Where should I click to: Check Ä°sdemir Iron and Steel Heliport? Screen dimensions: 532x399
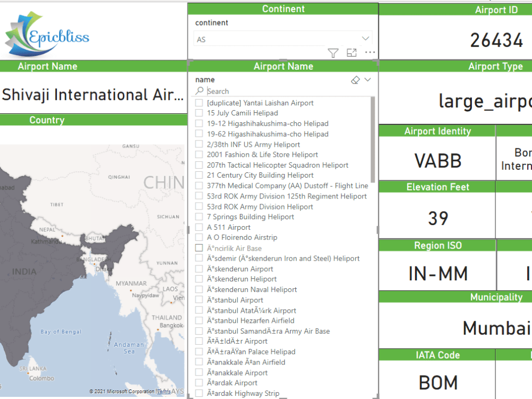(199, 259)
